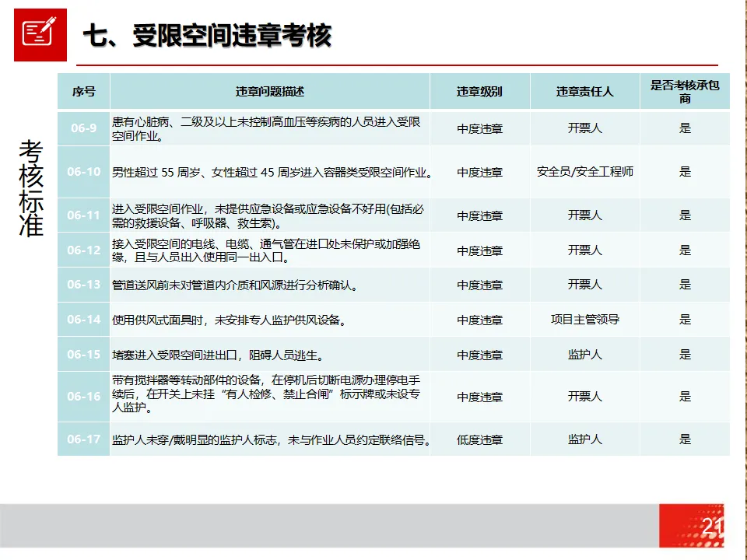
Task: Click the 序号 column header
Action: tap(84, 92)
